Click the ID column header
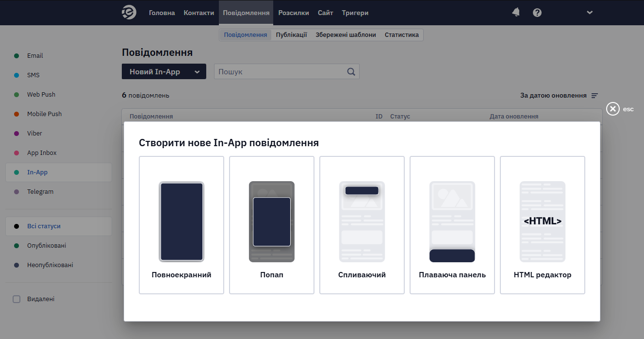This screenshot has width=644, height=339. pyautogui.click(x=379, y=117)
